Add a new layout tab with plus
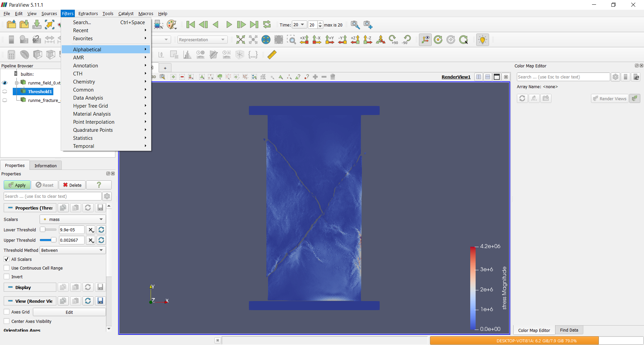 point(165,68)
